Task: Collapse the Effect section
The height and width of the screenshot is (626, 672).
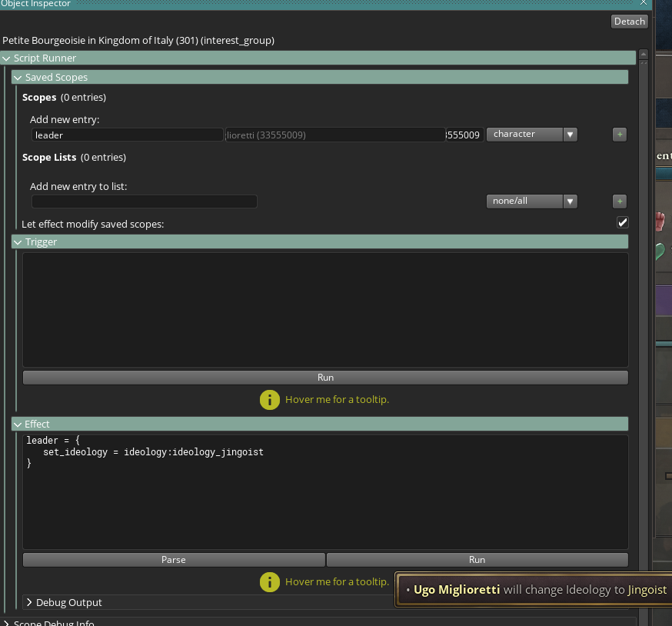Action: pos(18,424)
